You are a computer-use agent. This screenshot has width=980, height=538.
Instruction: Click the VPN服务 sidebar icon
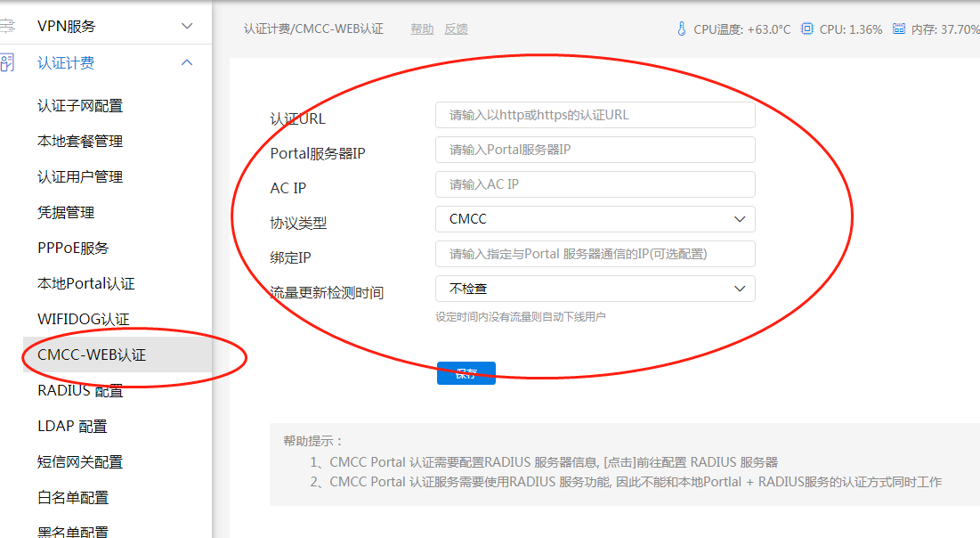pos(7,27)
